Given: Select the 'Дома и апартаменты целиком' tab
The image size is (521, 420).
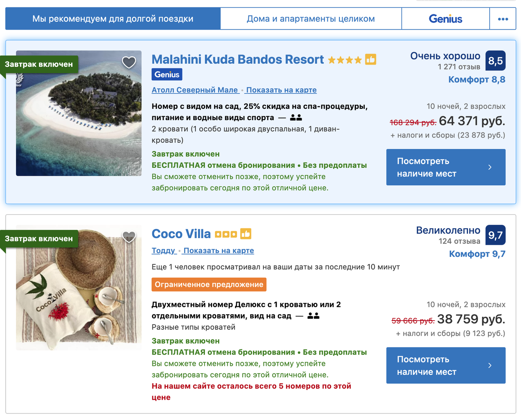Looking at the screenshot, I should (x=311, y=19).
